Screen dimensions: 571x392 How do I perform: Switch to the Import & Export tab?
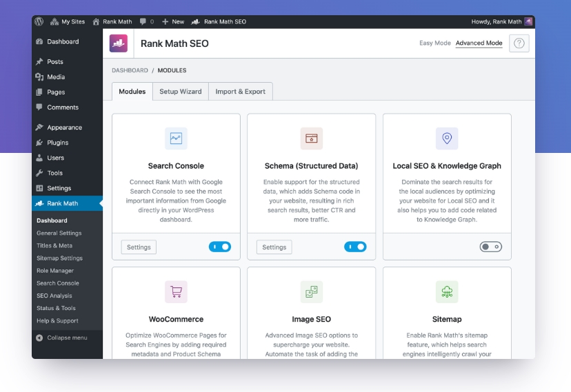coord(241,91)
